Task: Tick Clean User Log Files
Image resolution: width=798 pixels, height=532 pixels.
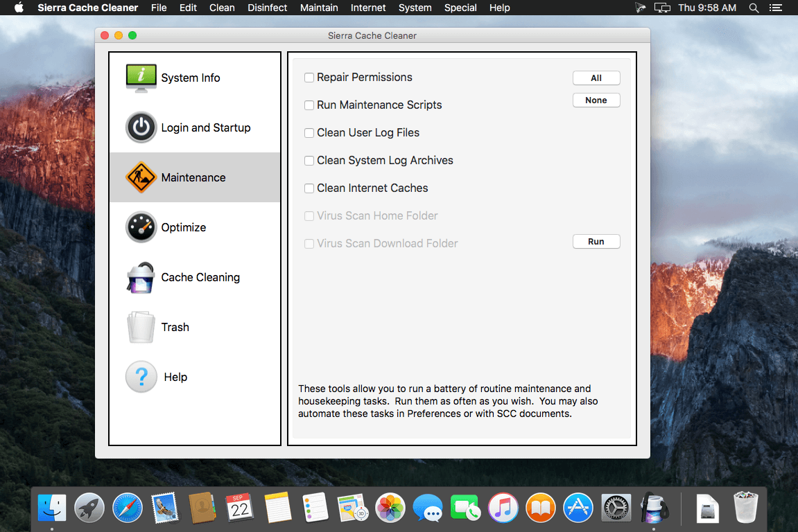Action: 309,133
